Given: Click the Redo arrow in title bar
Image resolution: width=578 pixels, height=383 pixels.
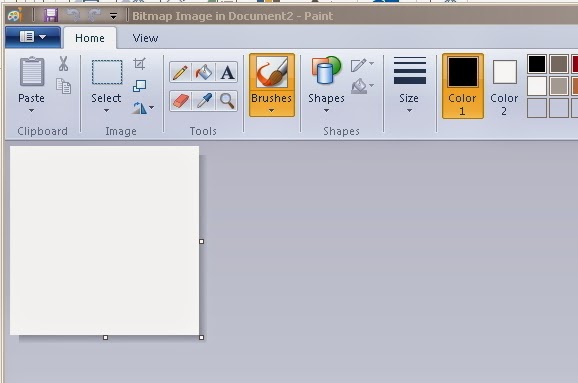Looking at the screenshot, I should coord(94,15).
